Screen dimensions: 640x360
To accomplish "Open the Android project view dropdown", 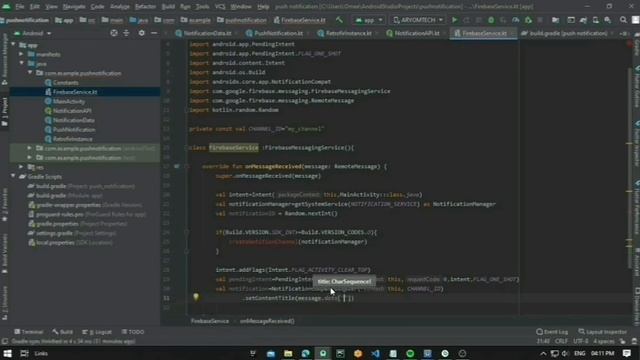I will (33, 33).
